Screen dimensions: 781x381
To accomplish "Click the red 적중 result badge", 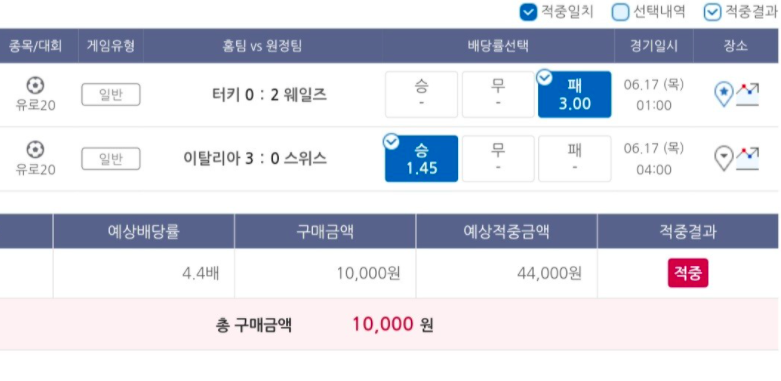I will pos(688,273).
